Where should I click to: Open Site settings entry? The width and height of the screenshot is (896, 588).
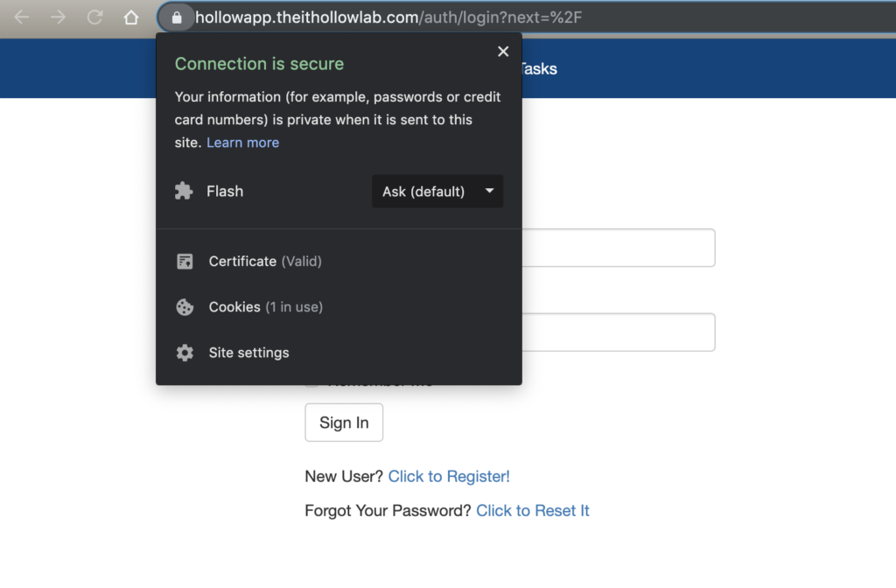pos(248,353)
